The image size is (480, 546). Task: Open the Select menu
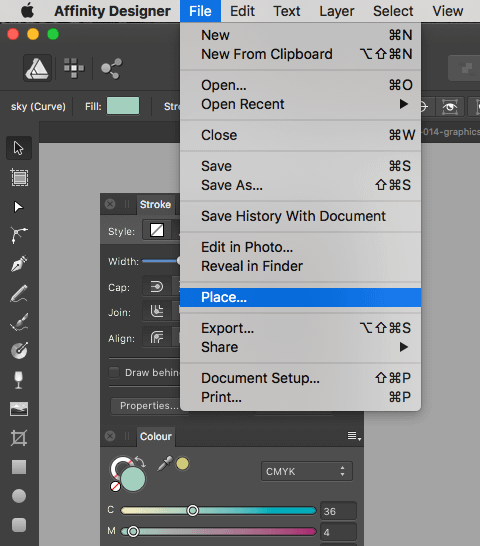point(393,11)
